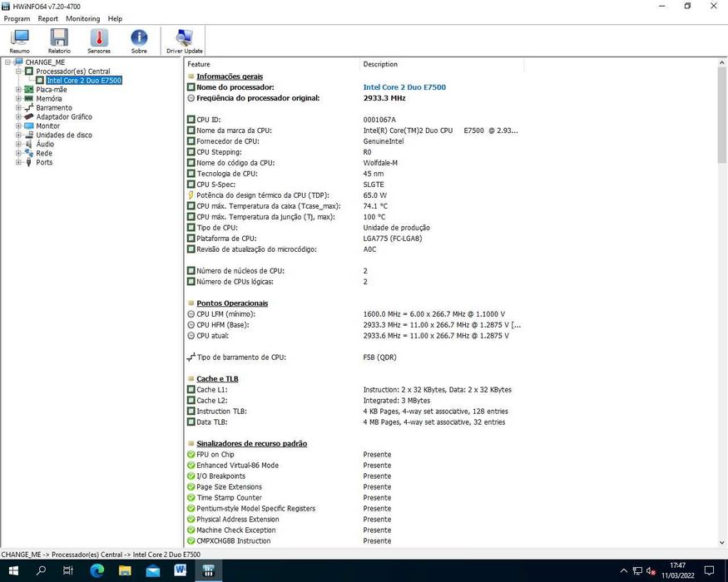Click the Cache e TLB section heading
Screen dimensions: 728x582
coord(217,379)
